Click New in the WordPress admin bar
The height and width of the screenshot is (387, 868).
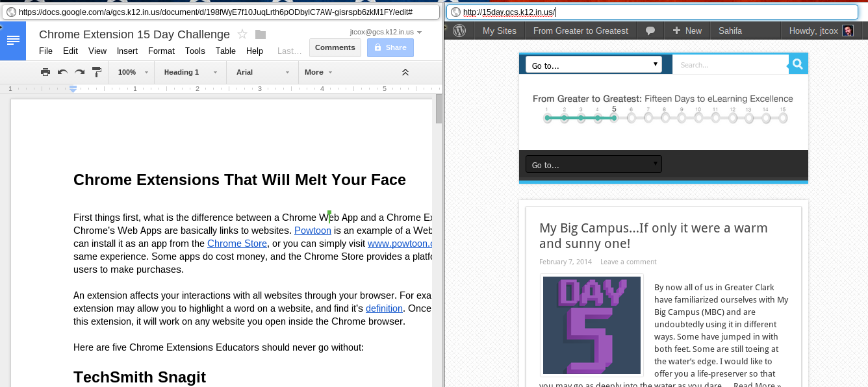coord(687,31)
